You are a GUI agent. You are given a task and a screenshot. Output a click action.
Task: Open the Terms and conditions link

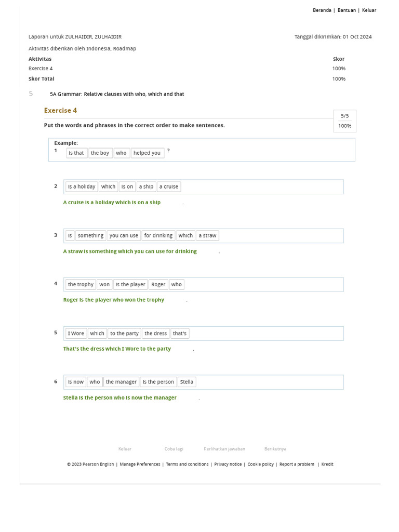[x=187, y=464]
